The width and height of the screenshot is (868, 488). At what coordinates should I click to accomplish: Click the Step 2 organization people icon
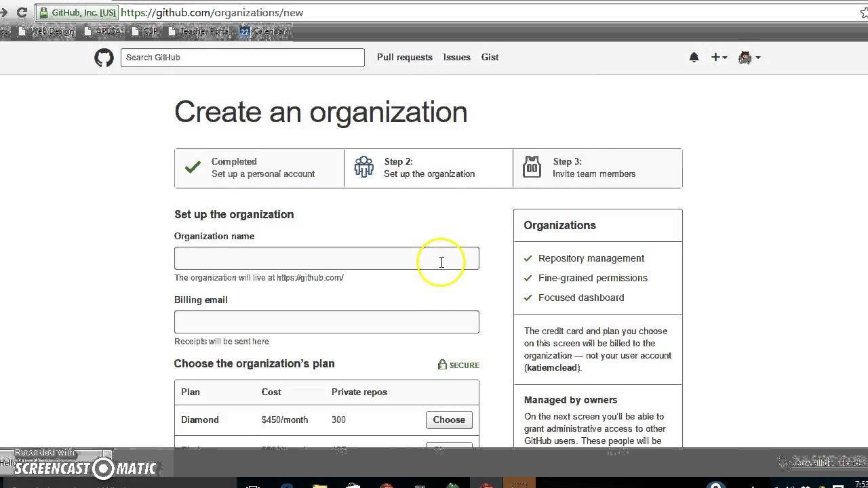pos(364,167)
